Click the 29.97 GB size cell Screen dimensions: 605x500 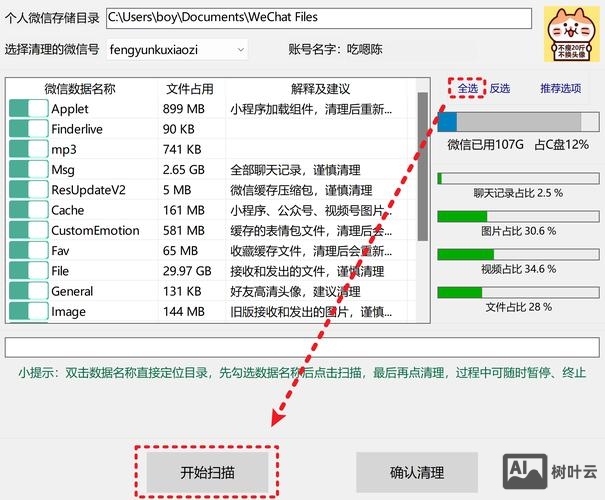(187, 271)
